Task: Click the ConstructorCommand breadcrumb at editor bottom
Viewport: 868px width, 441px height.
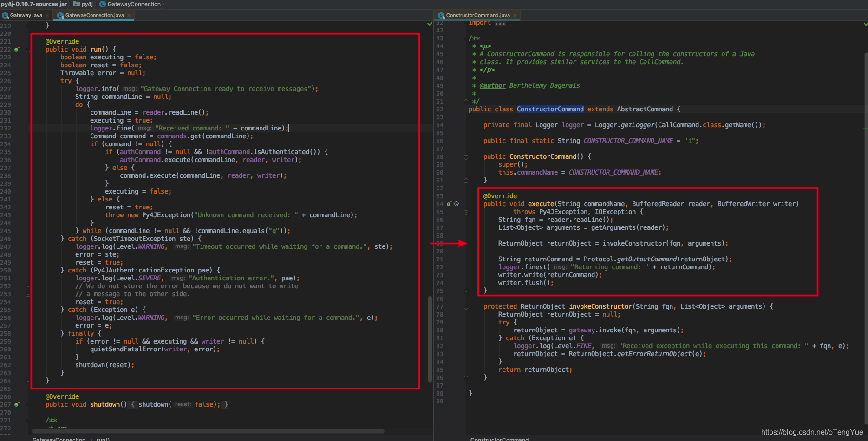Action: click(x=499, y=439)
